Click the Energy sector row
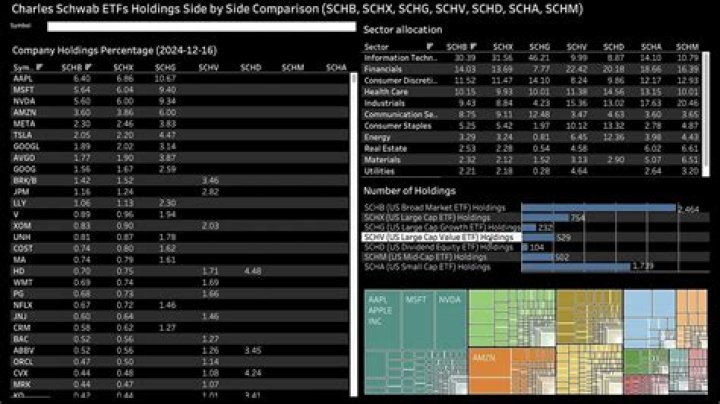The width and height of the screenshot is (720, 404). tap(532, 137)
